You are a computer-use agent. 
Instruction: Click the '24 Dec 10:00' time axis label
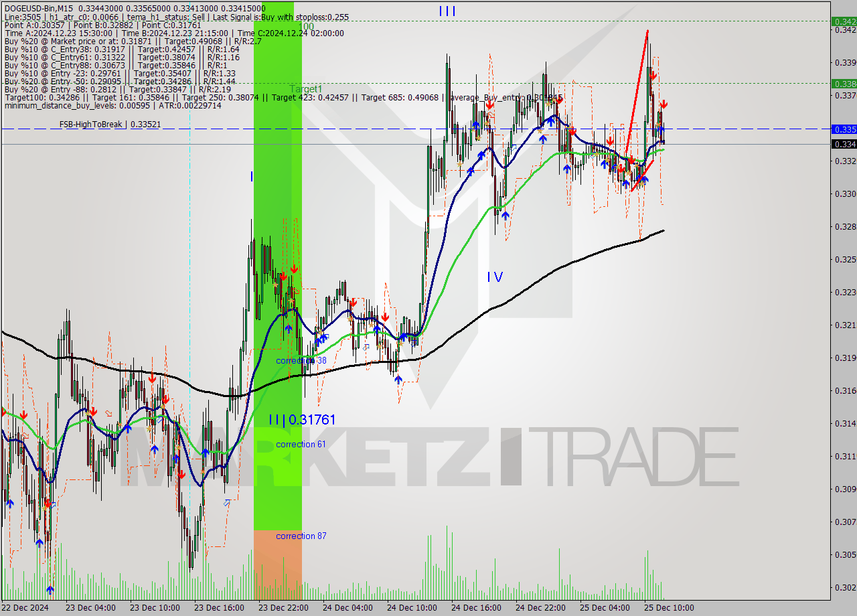(412, 608)
